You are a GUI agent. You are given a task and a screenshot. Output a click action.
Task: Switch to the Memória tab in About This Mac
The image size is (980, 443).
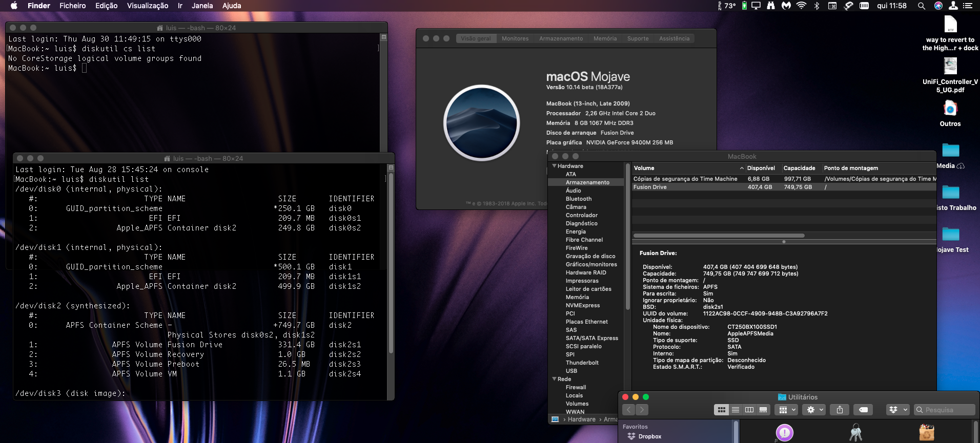605,38
